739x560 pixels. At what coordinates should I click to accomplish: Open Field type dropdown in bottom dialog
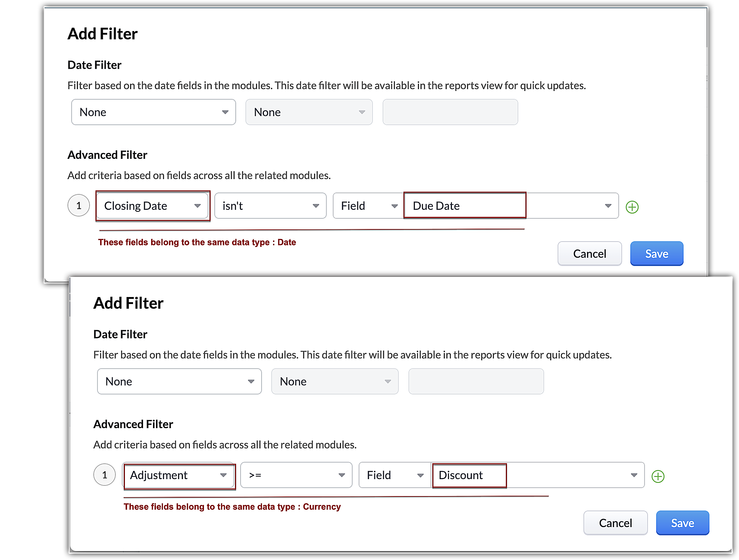coord(394,475)
